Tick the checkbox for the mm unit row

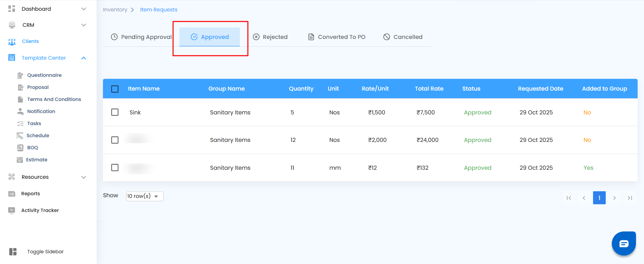pyautogui.click(x=115, y=167)
